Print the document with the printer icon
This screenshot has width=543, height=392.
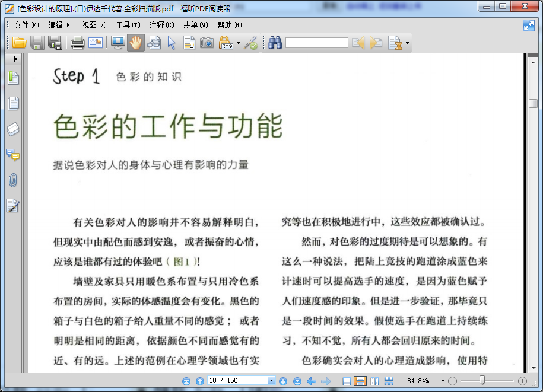(78, 43)
